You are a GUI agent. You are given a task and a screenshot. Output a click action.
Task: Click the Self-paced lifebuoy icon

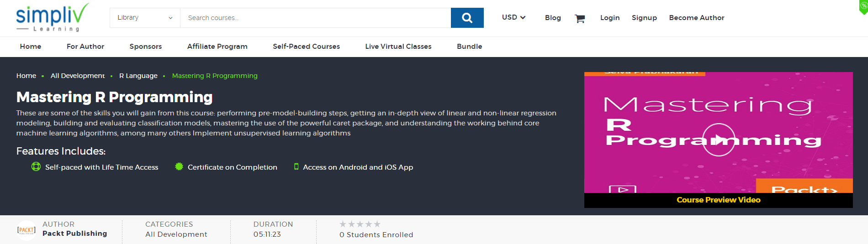pos(36,167)
